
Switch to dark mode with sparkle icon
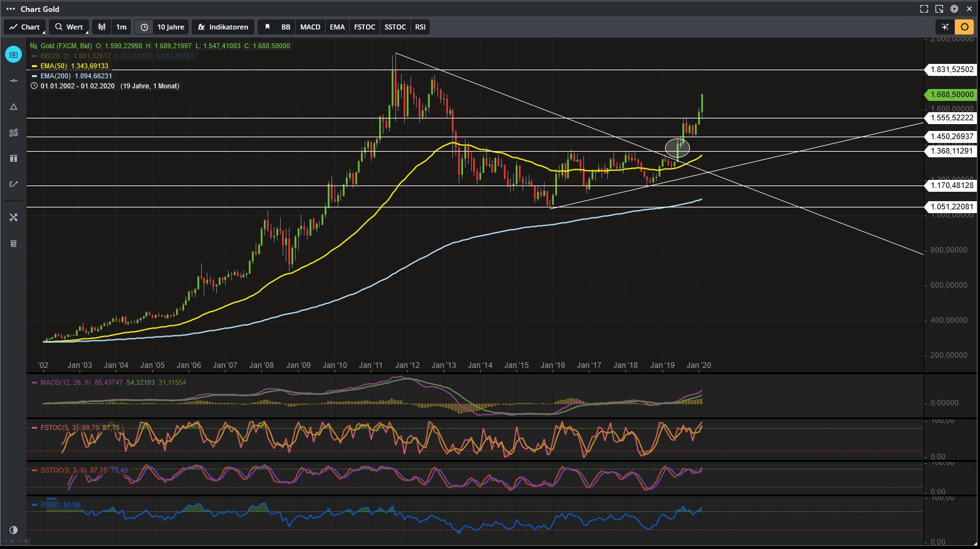pos(945,27)
